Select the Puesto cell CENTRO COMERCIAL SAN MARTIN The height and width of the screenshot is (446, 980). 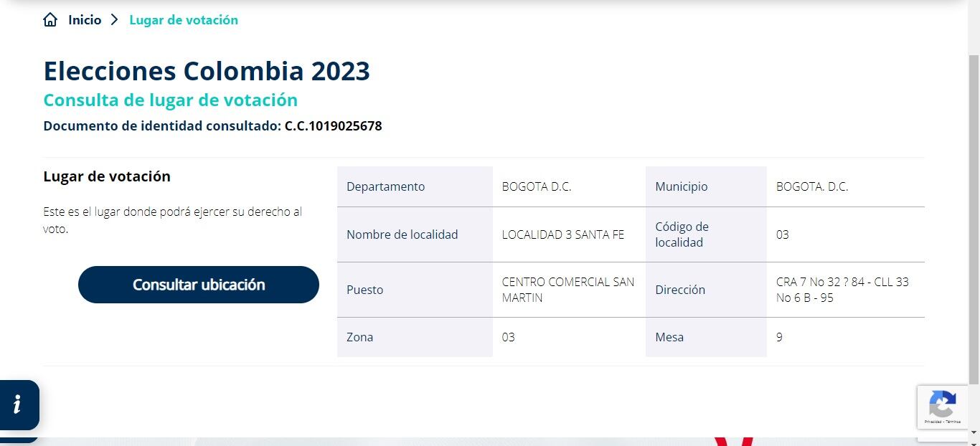coord(568,289)
